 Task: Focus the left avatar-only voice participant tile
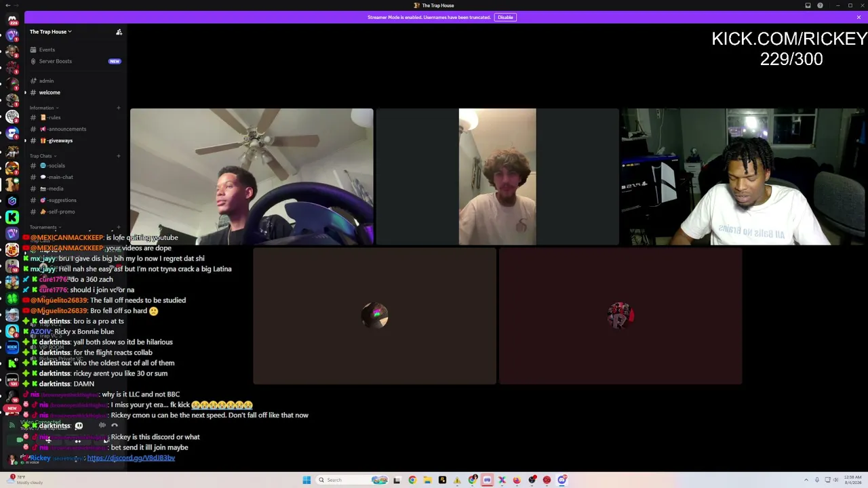pos(374,316)
